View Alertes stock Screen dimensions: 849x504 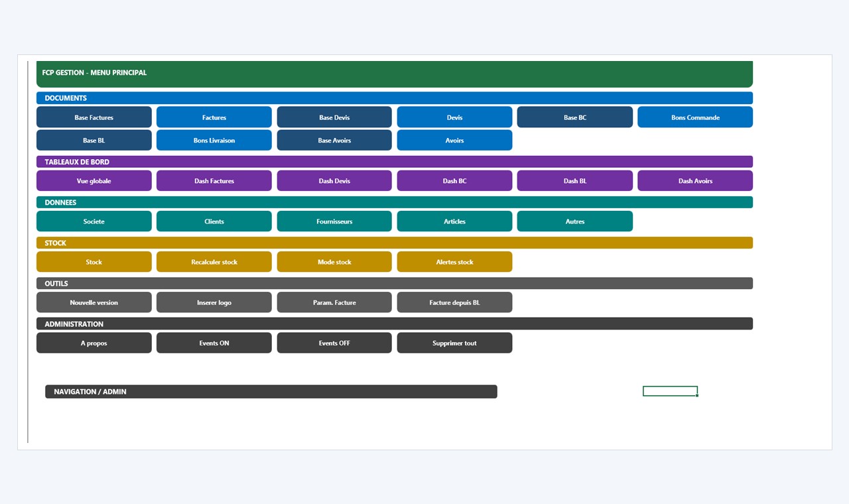tap(454, 262)
